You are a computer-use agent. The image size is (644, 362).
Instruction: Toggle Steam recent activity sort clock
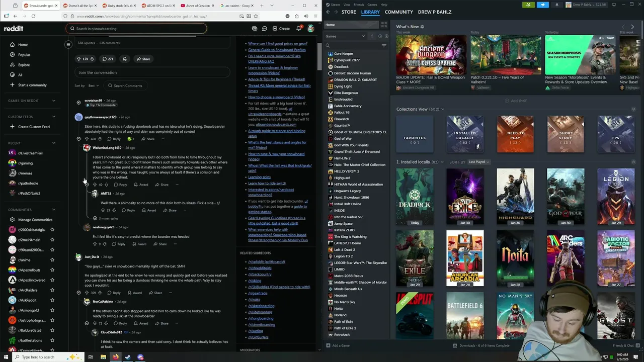tap(379, 36)
